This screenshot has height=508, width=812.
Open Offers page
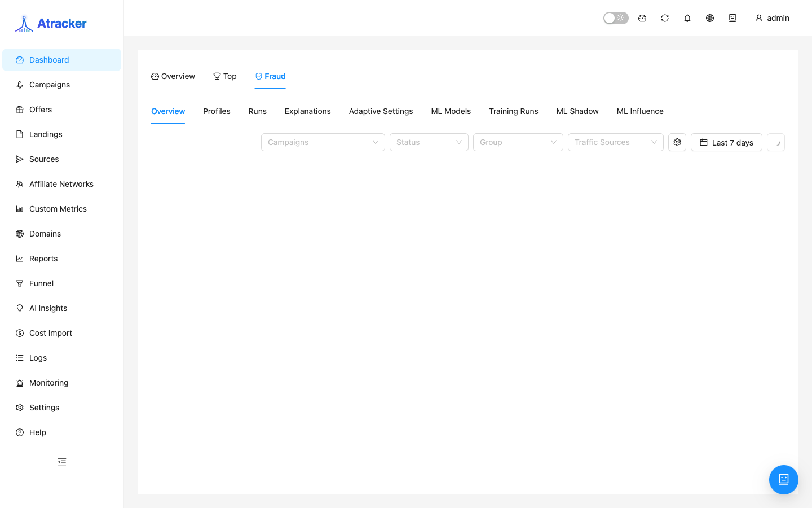[x=61, y=110]
